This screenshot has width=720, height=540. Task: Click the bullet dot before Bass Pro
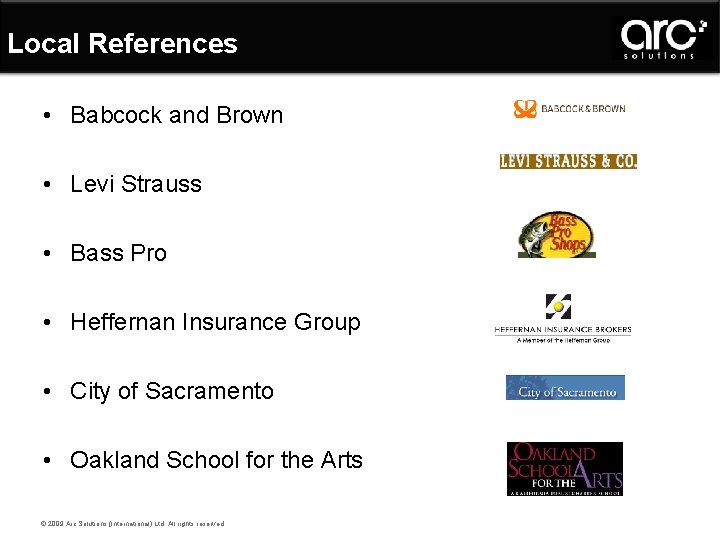[x=49, y=253]
